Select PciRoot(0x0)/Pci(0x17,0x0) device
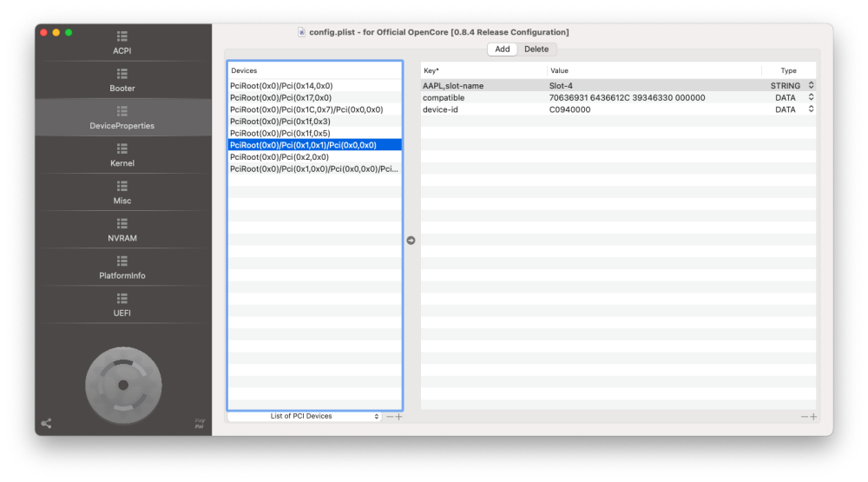The image size is (868, 482). pos(314,97)
